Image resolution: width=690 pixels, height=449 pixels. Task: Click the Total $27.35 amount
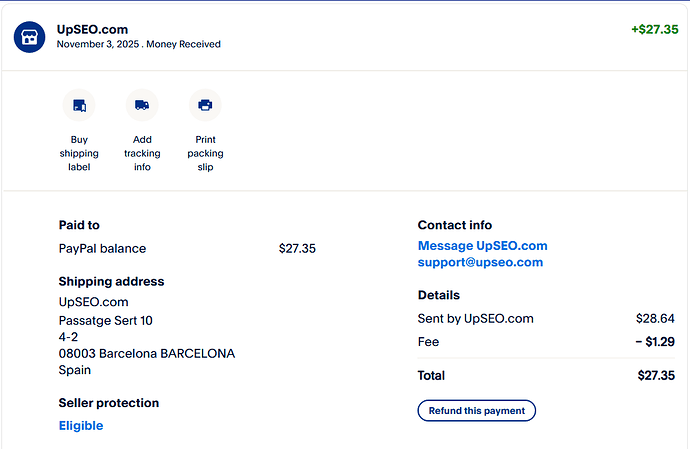(x=656, y=376)
